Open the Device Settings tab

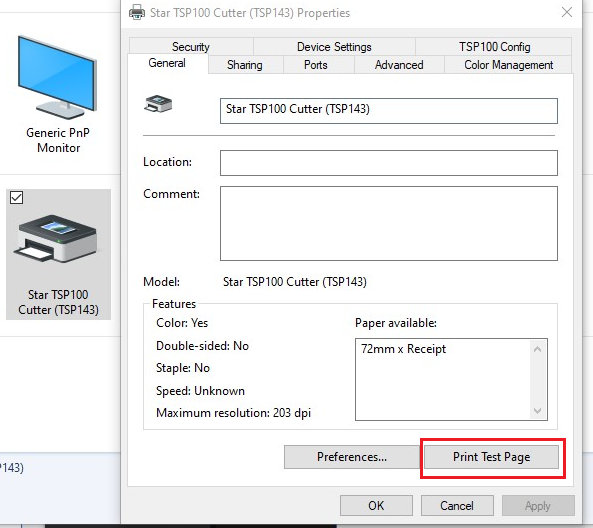[x=334, y=47]
